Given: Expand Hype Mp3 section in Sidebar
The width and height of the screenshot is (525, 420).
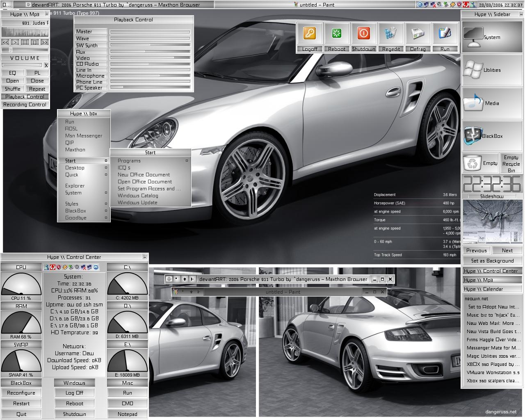Looking at the screenshot, I should point(492,280).
